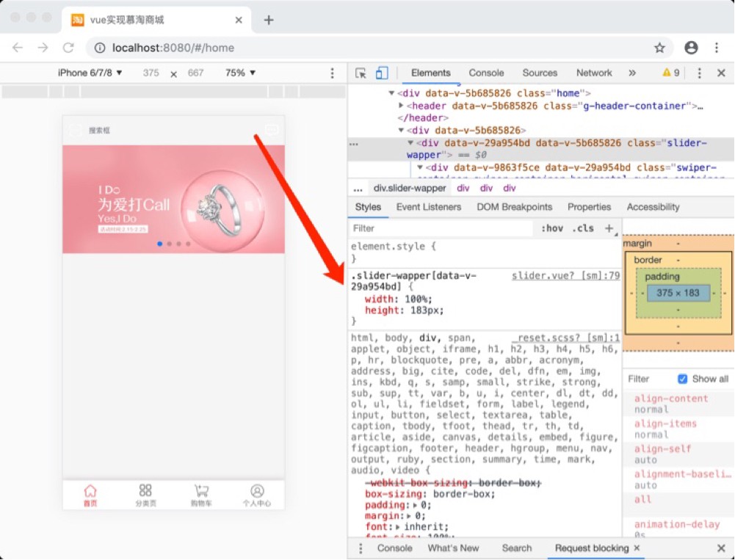Close the DevTools panel

point(721,73)
